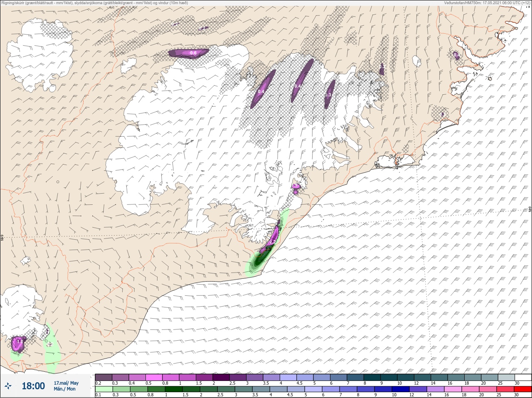
Task: Select bottom legend swatch between 16 and 18
Action: click(x=453, y=389)
